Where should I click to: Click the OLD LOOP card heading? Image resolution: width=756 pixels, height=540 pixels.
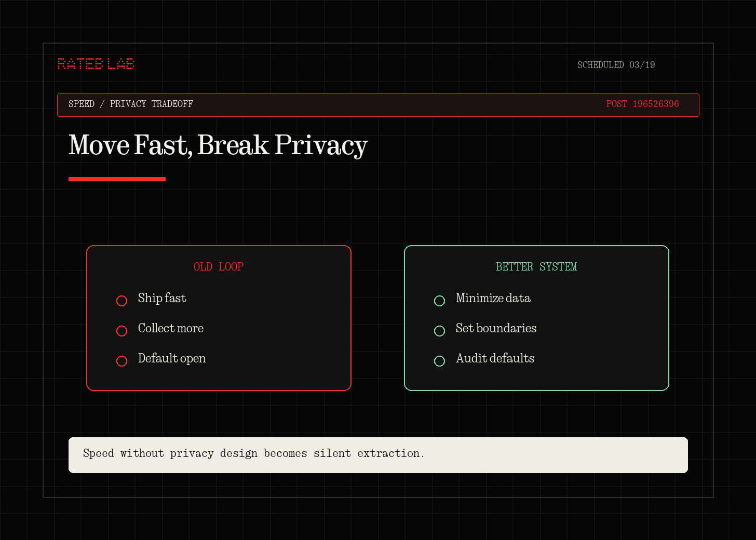tap(219, 266)
